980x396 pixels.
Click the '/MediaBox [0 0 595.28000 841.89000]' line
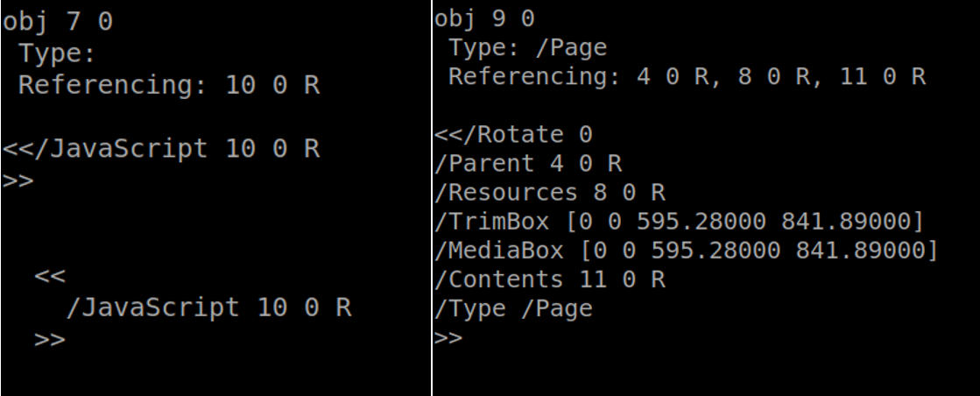(687, 251)
